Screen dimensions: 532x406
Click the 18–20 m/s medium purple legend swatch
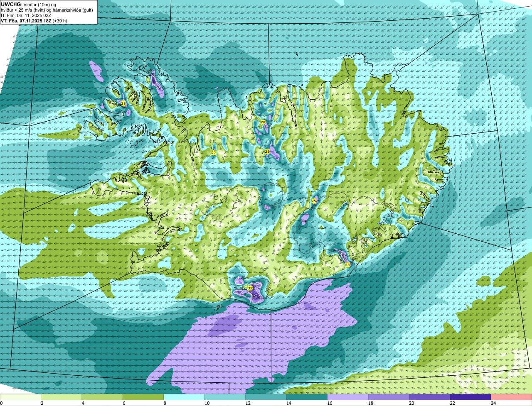(389, 397)
